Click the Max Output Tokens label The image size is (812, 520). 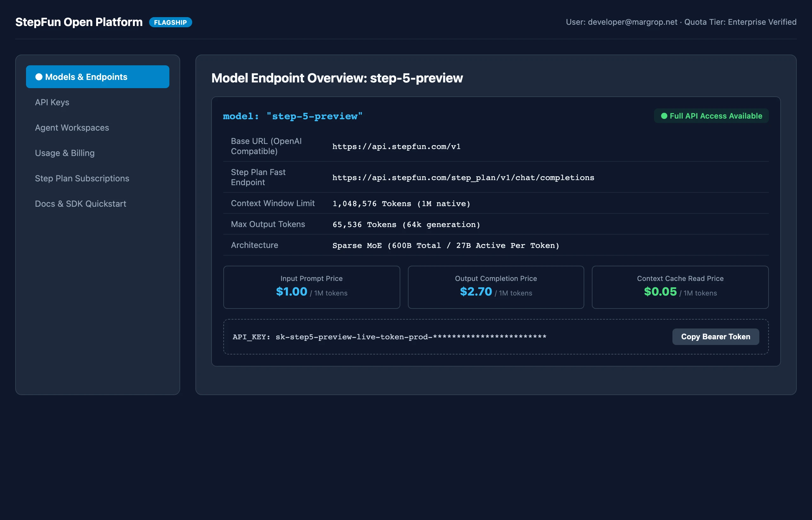[268, 224]
